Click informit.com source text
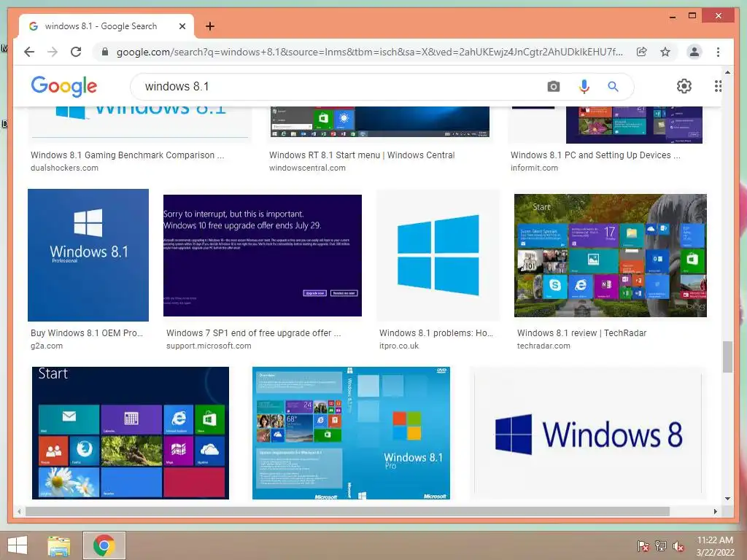The image size is (747, 560). coord(534,168)
